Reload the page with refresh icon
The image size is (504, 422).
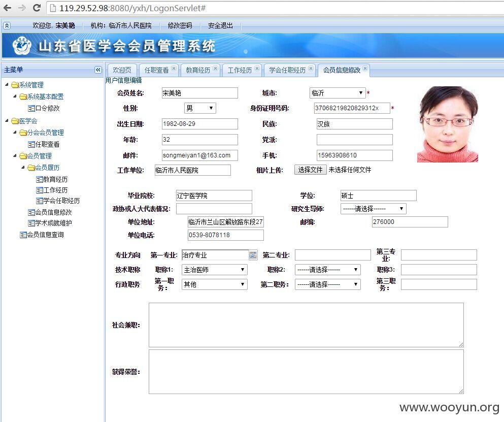37,8
